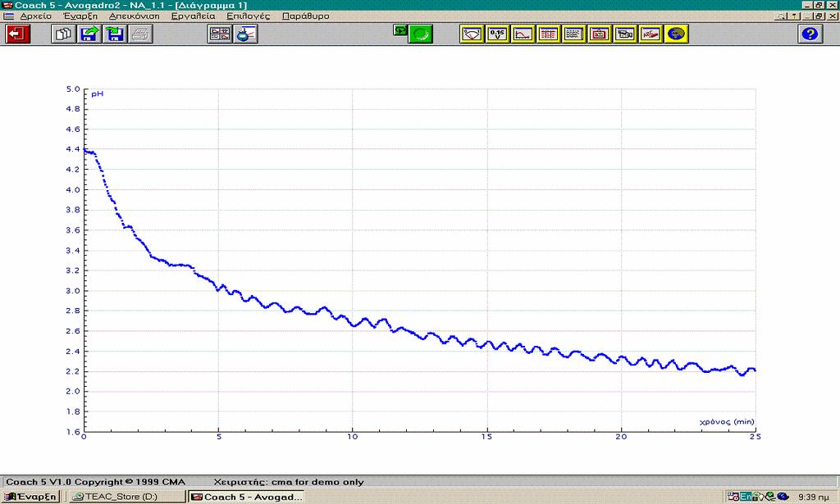Click the Windows Έναρξη start button
Image resolution: width=840 pixels, height=504 pixels.
[x=30, y=497]
